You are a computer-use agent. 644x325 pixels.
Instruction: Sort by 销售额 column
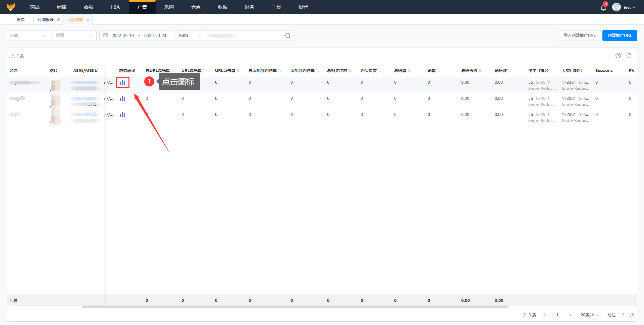click(x=509, y=71)
